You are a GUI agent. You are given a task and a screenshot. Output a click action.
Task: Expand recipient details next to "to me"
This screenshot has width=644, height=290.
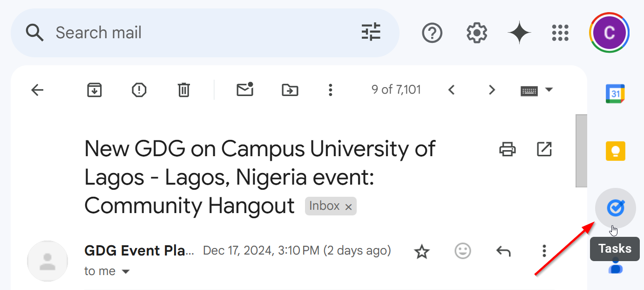click(126, 272)
